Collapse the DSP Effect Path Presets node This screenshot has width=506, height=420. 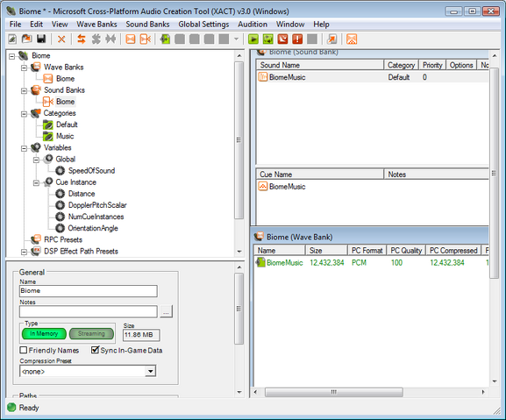point(24,253)
